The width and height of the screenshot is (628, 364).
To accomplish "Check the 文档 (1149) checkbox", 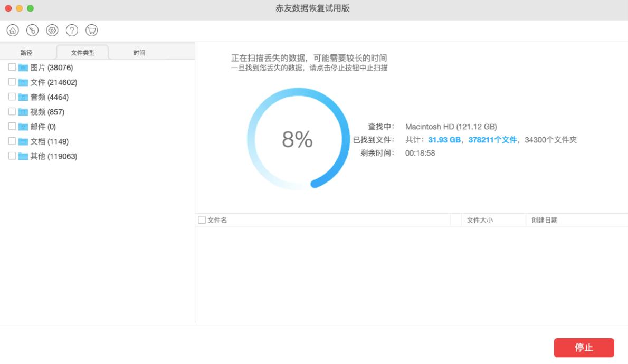I will click(12, 141).
